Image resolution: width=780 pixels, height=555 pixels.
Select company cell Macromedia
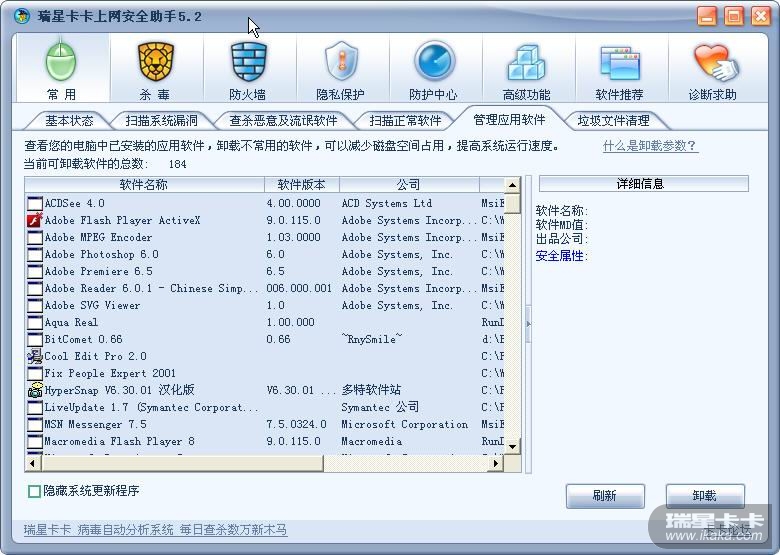coord(372,441)
